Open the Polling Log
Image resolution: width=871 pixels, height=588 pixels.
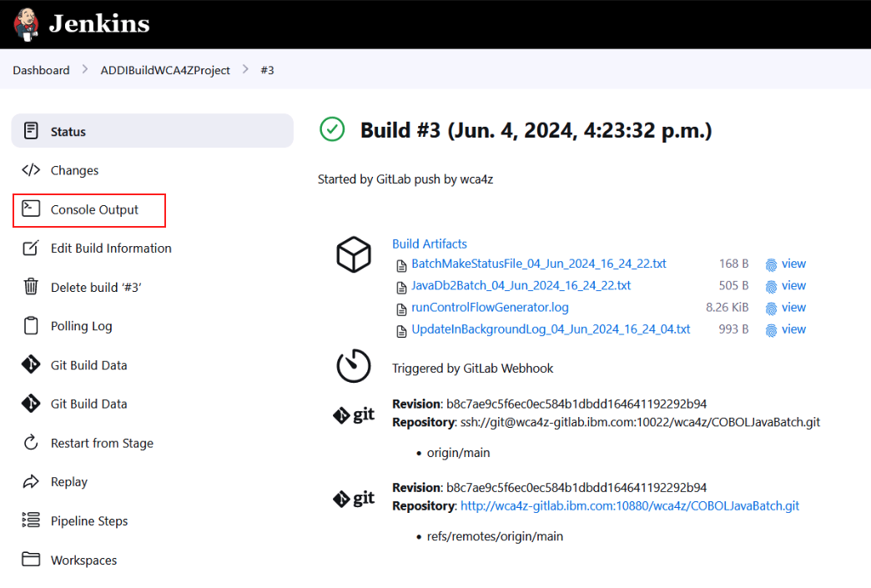tap(81, 326)
